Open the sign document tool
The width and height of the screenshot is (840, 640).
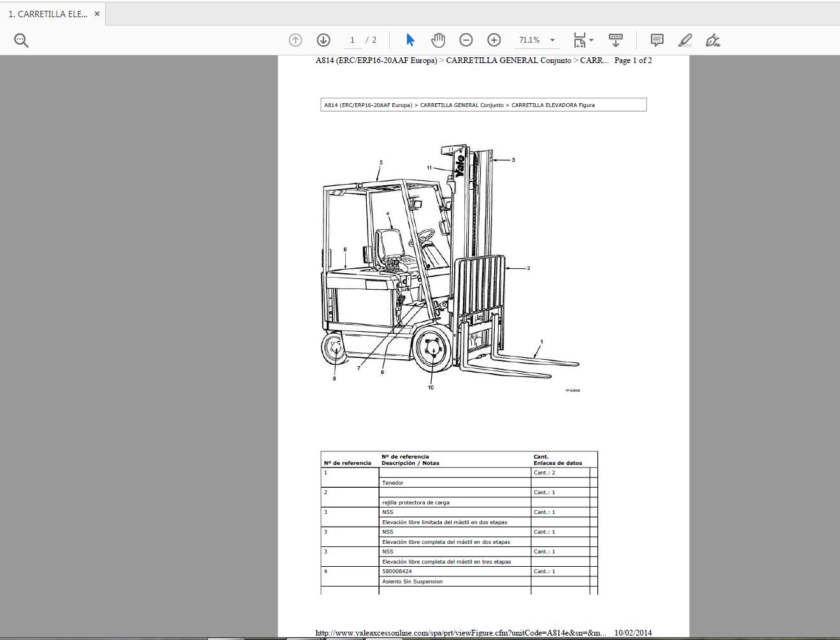point(713,40)
